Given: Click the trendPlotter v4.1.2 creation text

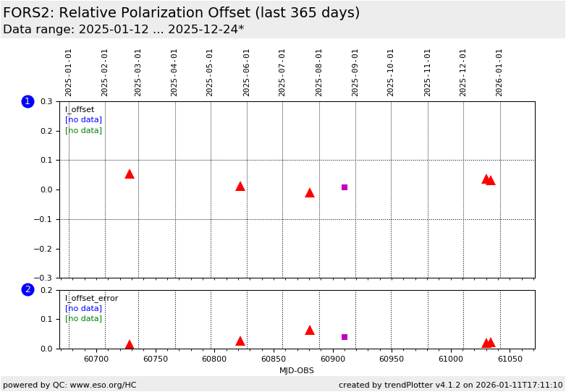Looking at the screenshot, I should tap(450, 385).
